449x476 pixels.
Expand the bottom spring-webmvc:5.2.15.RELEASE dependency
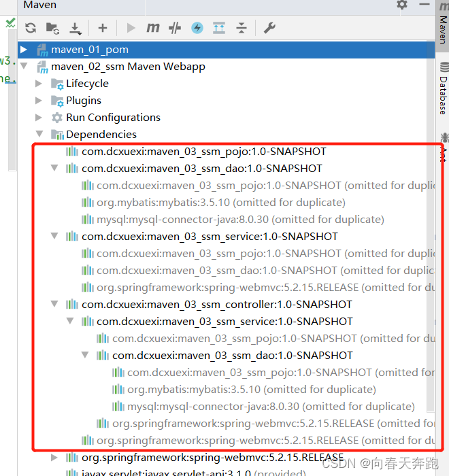click(x=54, y=457)
